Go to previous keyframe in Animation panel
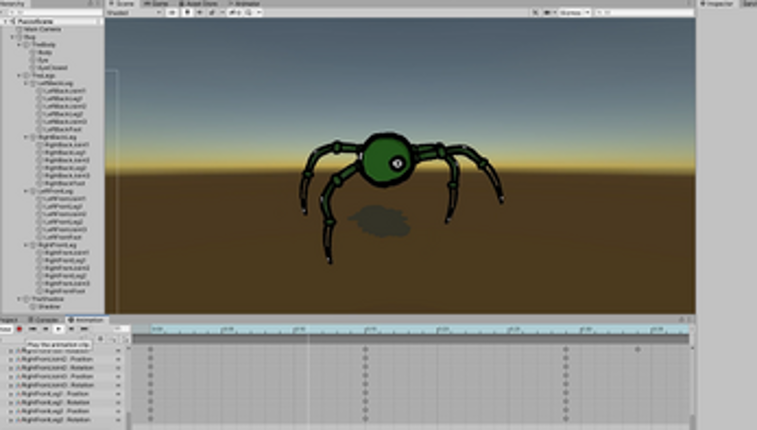The height and width of the screenshot is (430, 757). coord(45,329)
